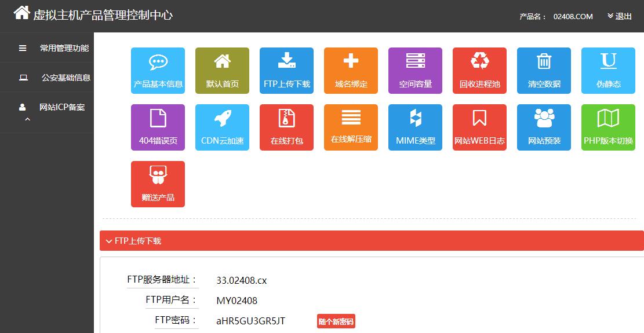Viewport: 644px width, 333px height.
Task: Open the 404错误页 file tile
Action: [158, 127]
